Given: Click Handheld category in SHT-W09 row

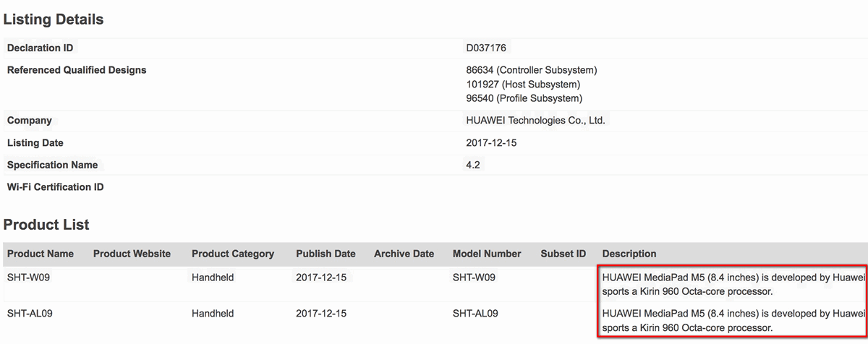Looking at the screenshot, I should (x=213, y=278).
